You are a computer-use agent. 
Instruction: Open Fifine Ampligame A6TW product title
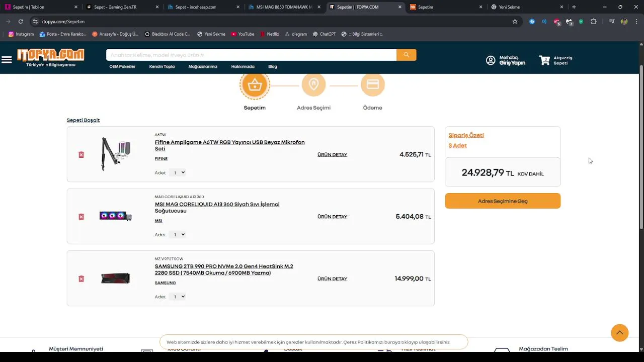229,145
